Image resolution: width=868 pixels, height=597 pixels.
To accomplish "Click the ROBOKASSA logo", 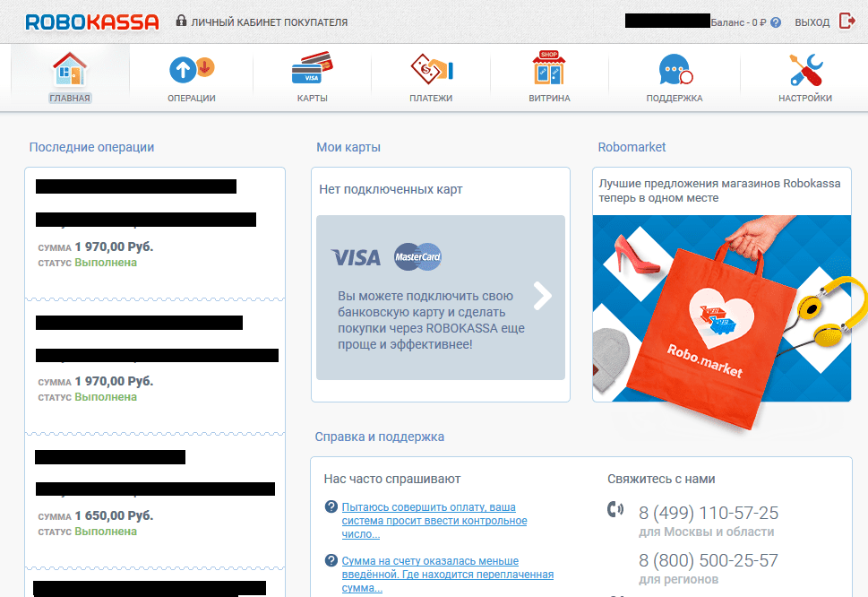I will pyautogui.click(x=92, y=22).
